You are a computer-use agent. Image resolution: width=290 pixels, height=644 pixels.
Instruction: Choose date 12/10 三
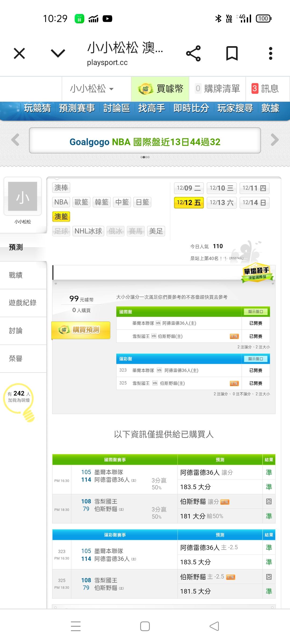pyautogui.click(x=222, y=188)
